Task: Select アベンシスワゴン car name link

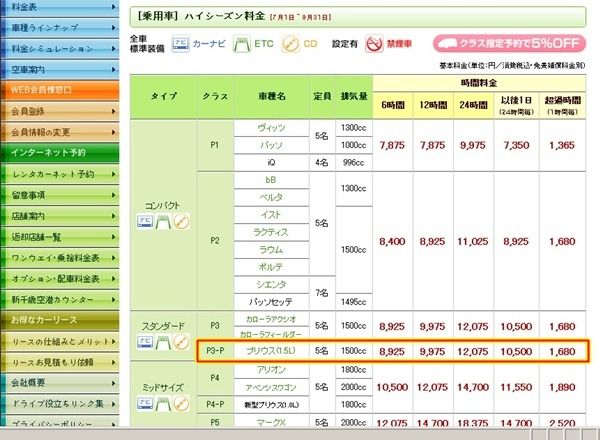Action: pyautogui.click(x=271, y=388)
